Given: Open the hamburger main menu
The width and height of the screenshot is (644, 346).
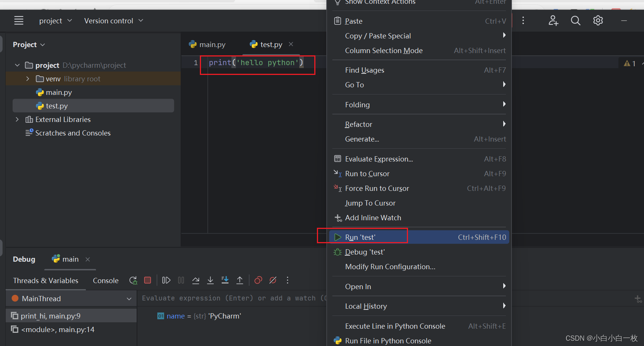Looking at the screenshot, I should [19, 21].
